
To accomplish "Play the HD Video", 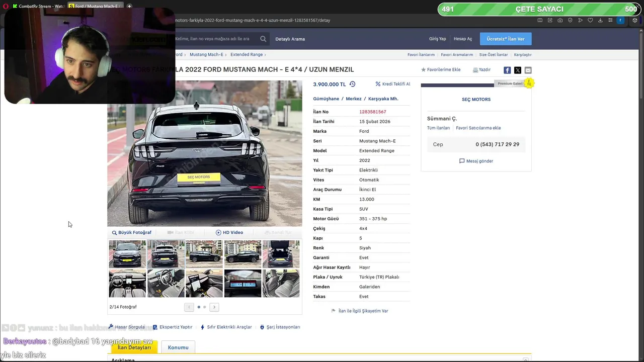I will point(229,232).
